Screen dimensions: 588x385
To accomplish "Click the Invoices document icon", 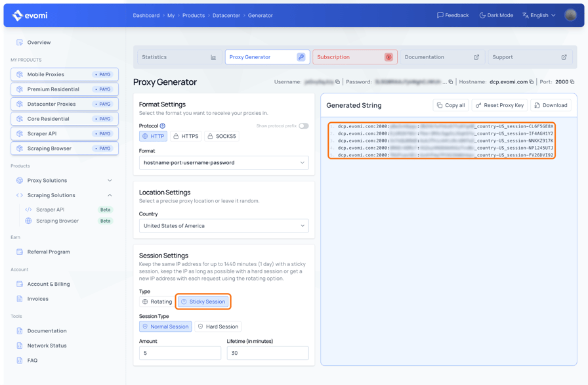I will pyautogui.click(x=20, y=299).
